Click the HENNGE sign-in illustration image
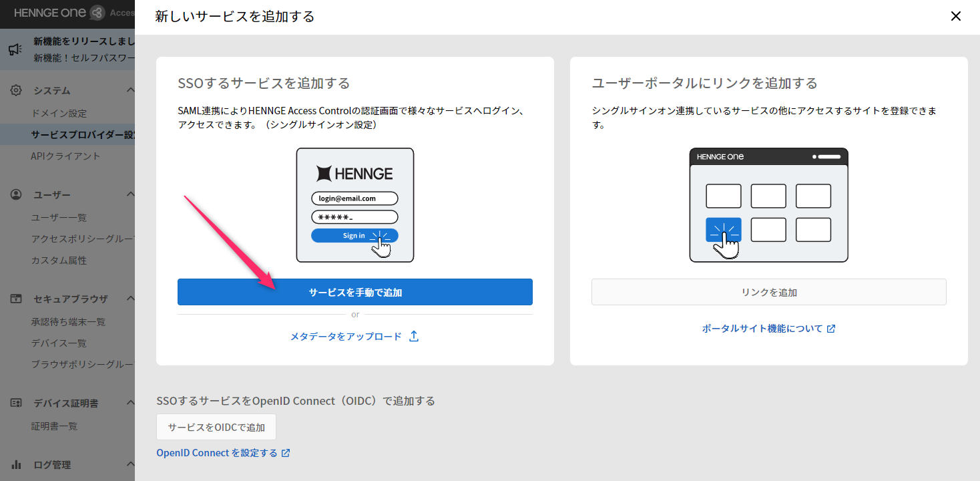Viewport: 980px width, 481px height. (x=354, y=204)
